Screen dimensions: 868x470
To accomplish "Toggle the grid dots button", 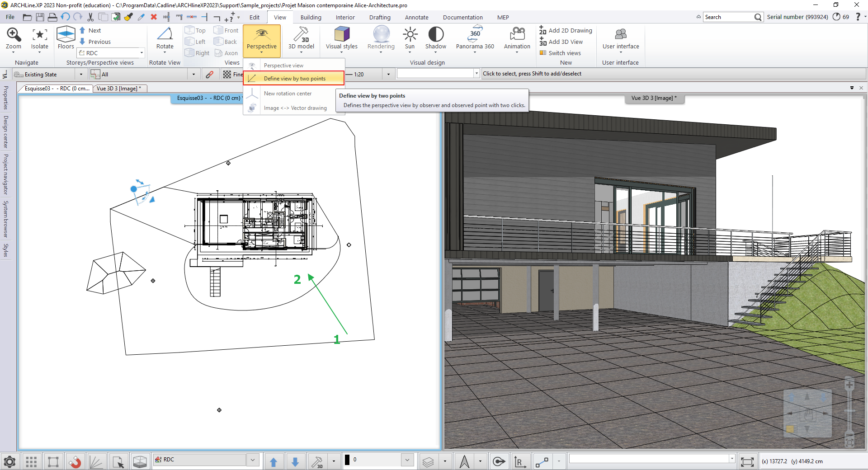I will click(31, 461).
